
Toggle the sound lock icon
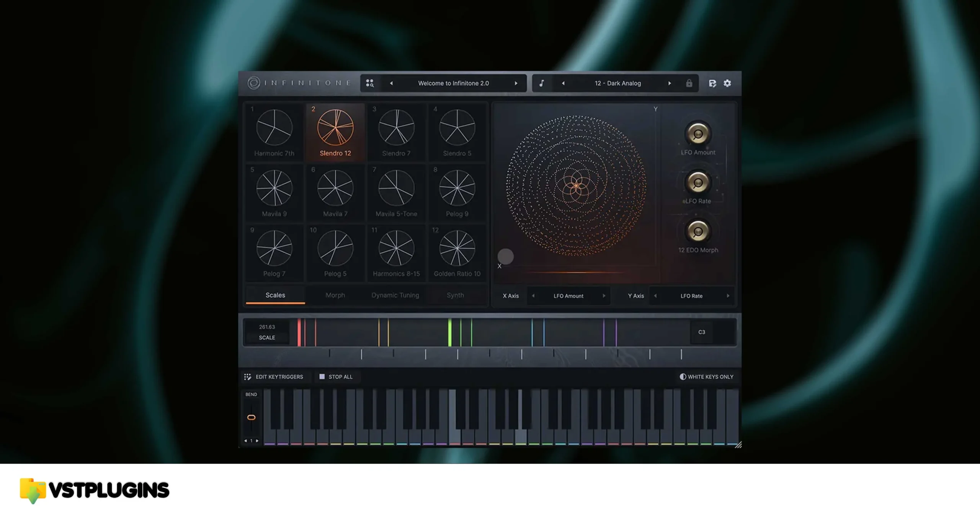pyautogui.click(x=689, y=83)
